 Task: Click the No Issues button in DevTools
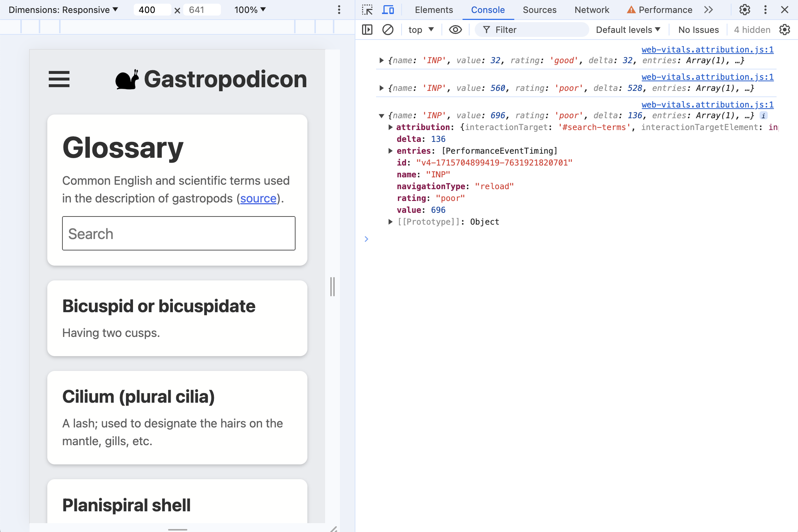click(698, 28)
